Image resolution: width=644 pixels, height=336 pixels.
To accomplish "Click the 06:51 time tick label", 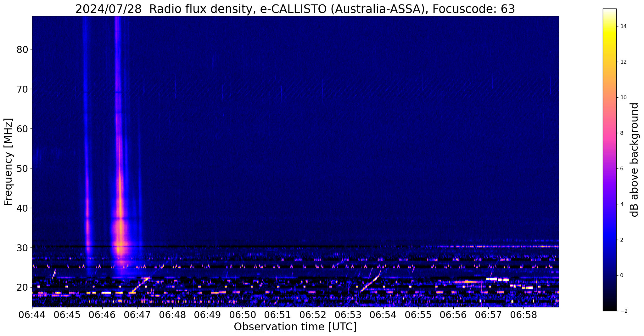I will [x=278, y=315].
